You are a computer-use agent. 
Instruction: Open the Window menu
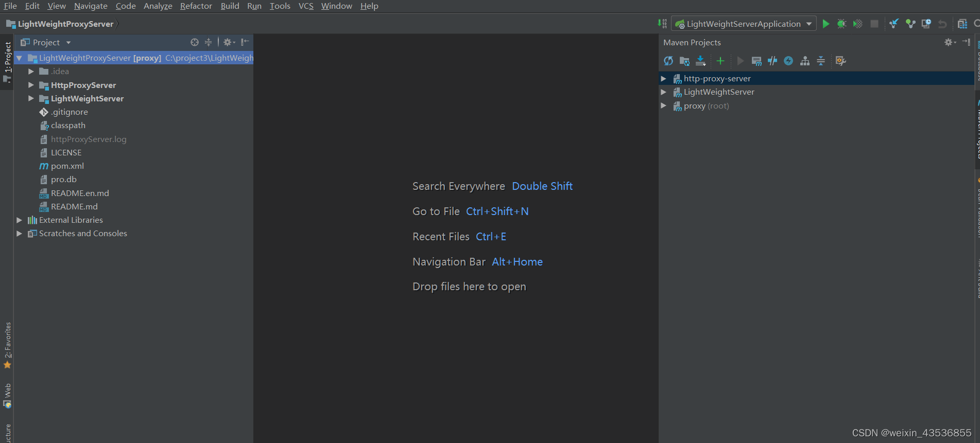coord(337,6)
